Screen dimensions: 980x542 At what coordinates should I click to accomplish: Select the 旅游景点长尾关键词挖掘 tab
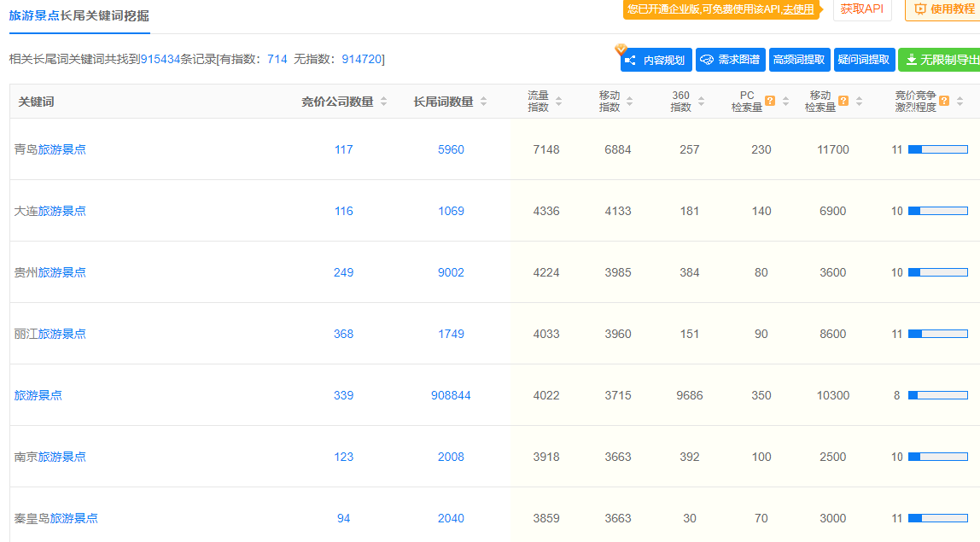79,15
